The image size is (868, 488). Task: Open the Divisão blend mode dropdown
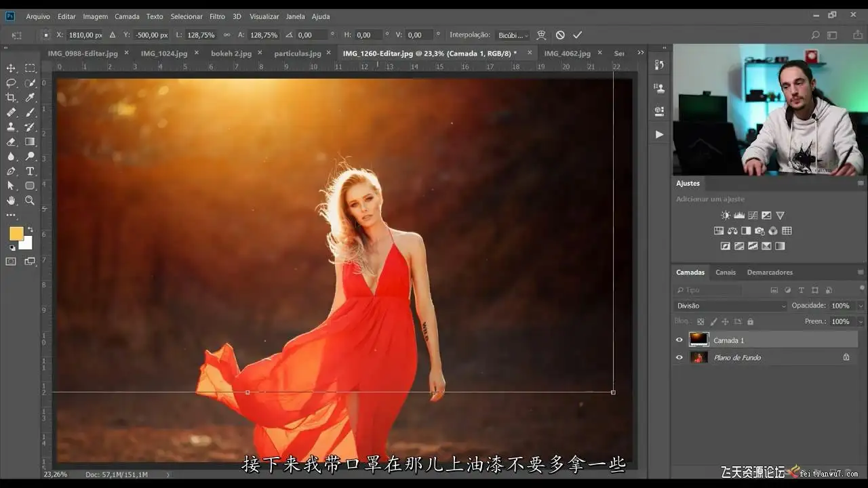tap(731, 306)
